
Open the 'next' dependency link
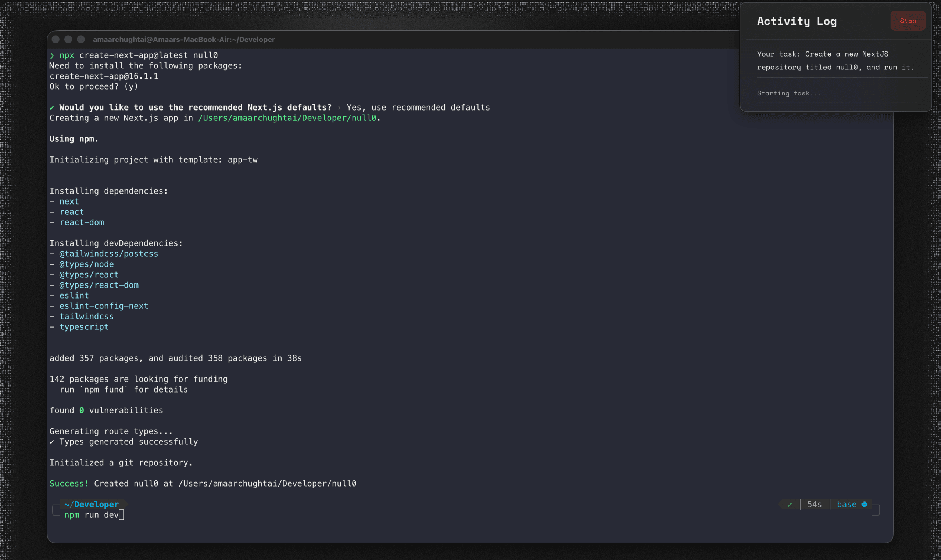tap(69, 201)
